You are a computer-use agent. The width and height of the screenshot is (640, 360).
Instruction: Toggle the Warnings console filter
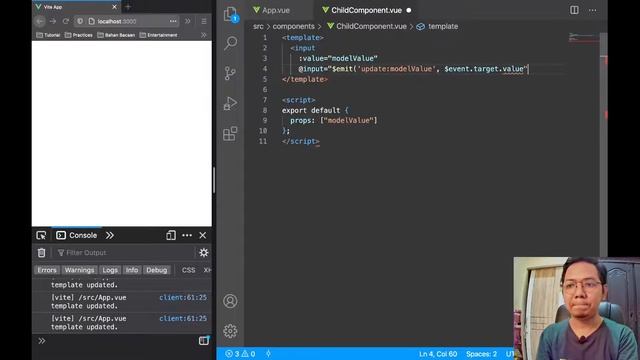click(79, 270)
